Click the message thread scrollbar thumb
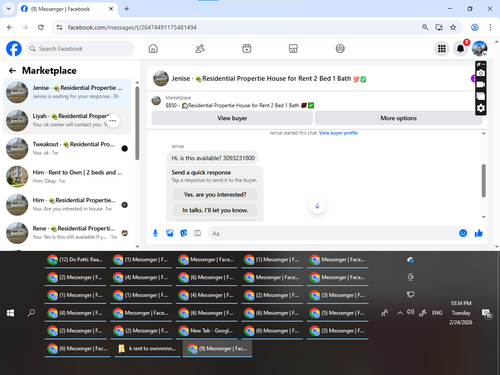Image resolution: width=500 pixels, height=375 pixels. point(484,181)
